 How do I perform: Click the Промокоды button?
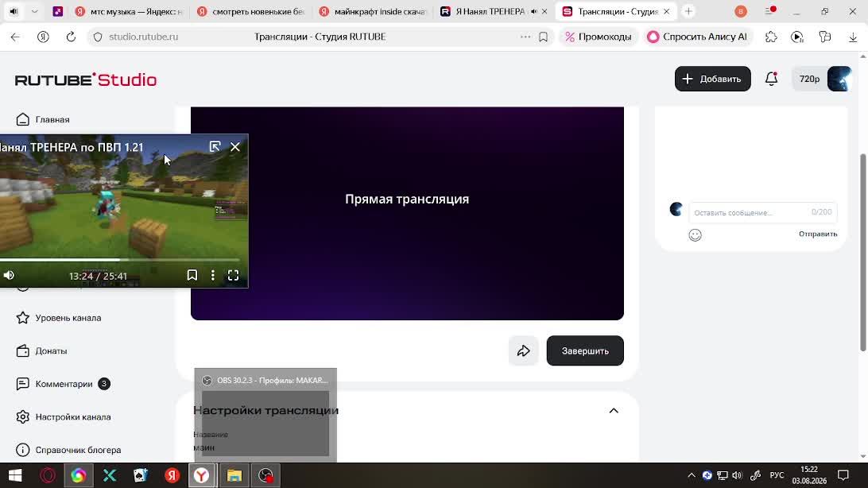click(x=598, y=37)
